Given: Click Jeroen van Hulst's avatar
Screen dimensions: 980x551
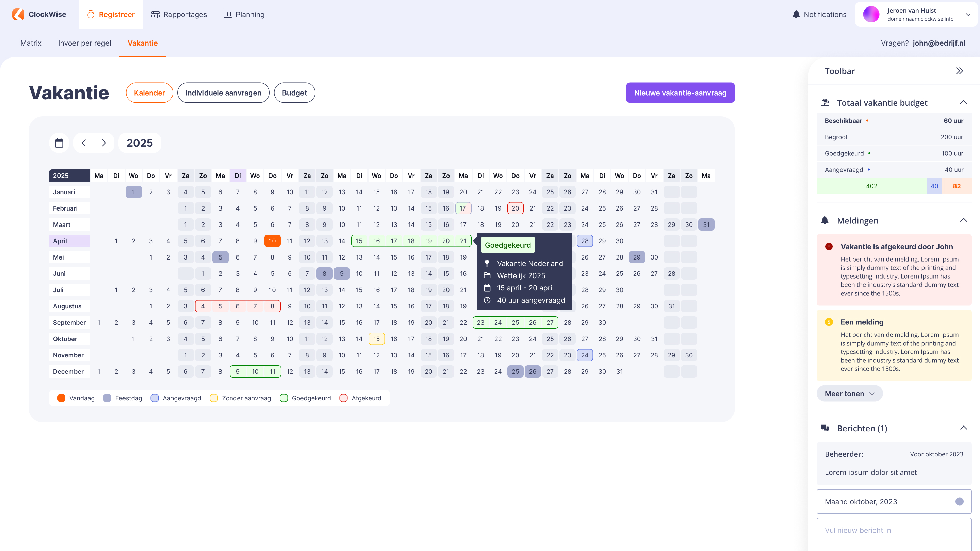Looking at the screenshot, I should pos(871,14).
